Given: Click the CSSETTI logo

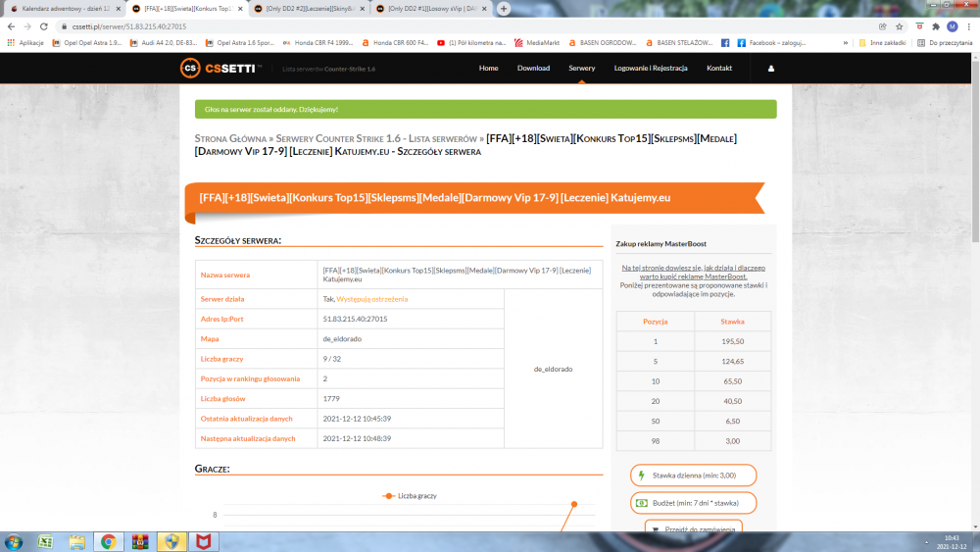Looking at the screenshot, I should pos(220,68).
